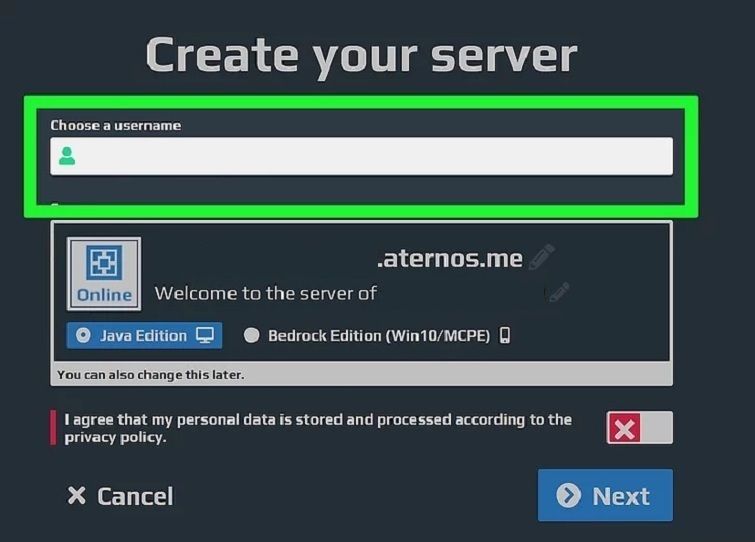Screen dimensions: 755x542
Task: Select the Bedrock Edition radio button
Action: pos(251,336)
